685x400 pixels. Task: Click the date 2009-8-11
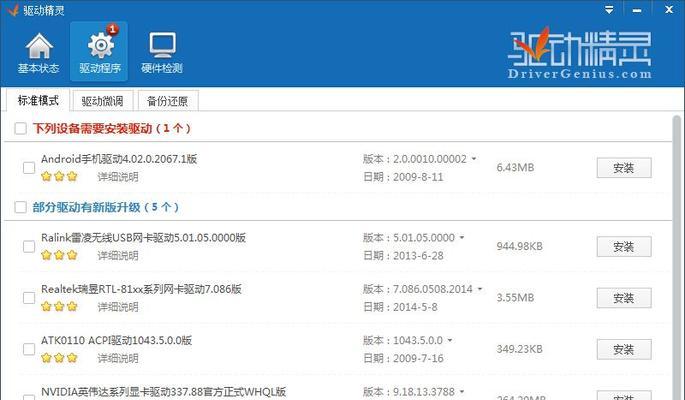(x=418, y=177)
